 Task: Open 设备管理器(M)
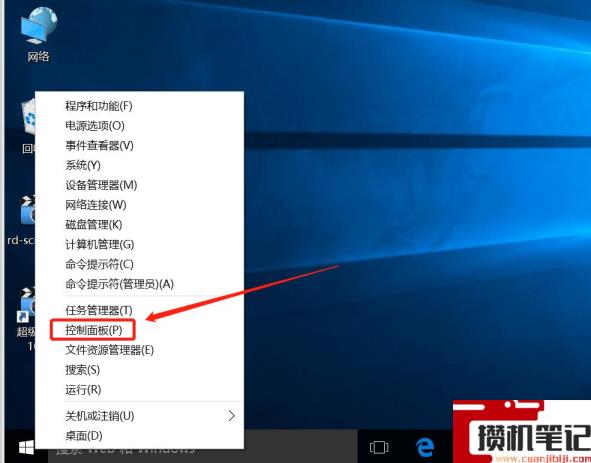101,185
